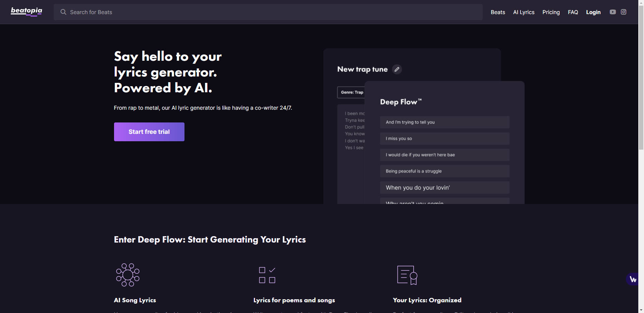Open the YouTube channel icon
Image resolution: width=644 pixels, height=313 pixels.
pos(612,12)
